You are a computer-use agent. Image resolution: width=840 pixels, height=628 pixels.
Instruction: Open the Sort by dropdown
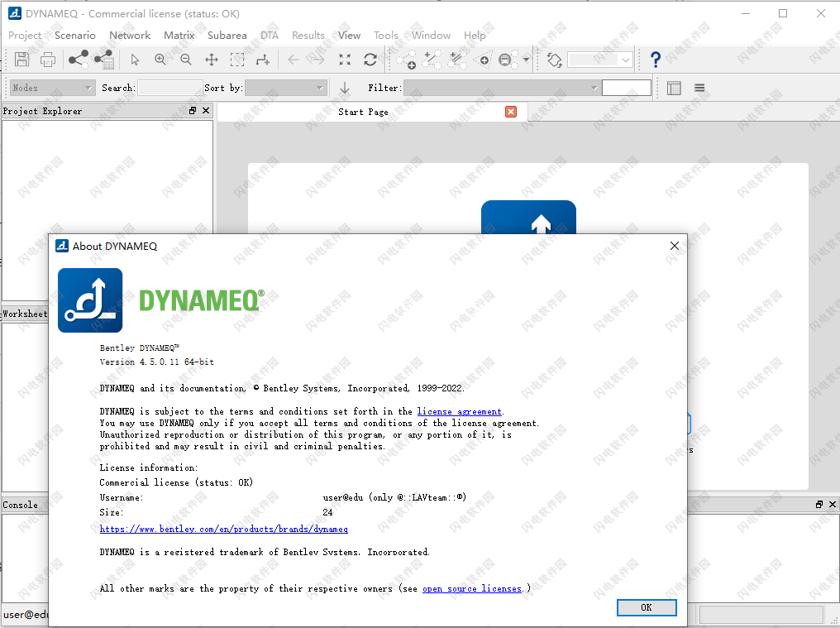[286, 88]
